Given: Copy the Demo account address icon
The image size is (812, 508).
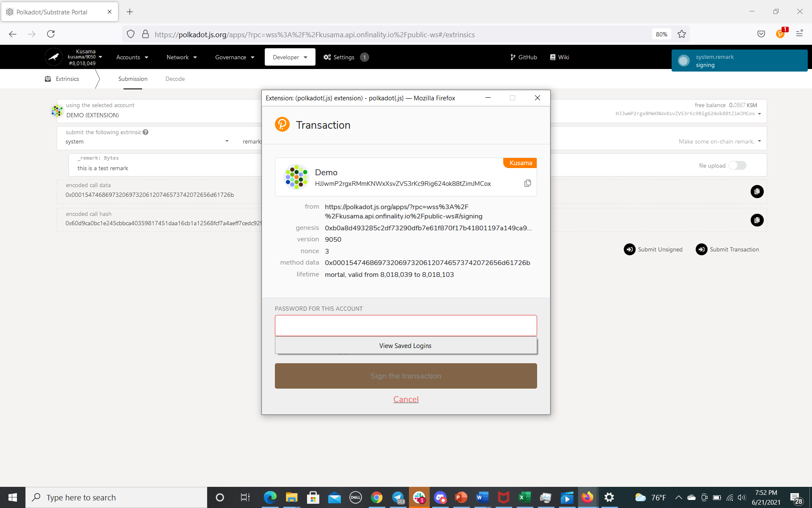Looking at the screenshot, I should [527, 183].
